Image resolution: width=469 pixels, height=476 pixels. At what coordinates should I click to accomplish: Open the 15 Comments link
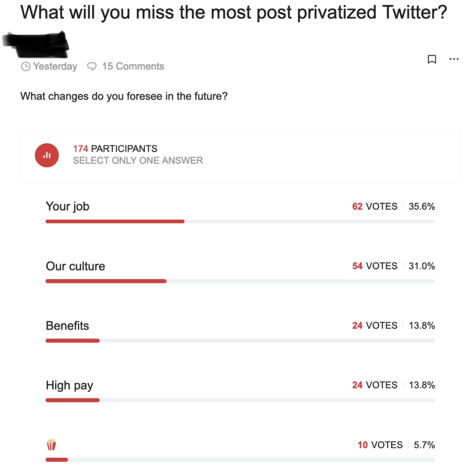tap(133, 66)
